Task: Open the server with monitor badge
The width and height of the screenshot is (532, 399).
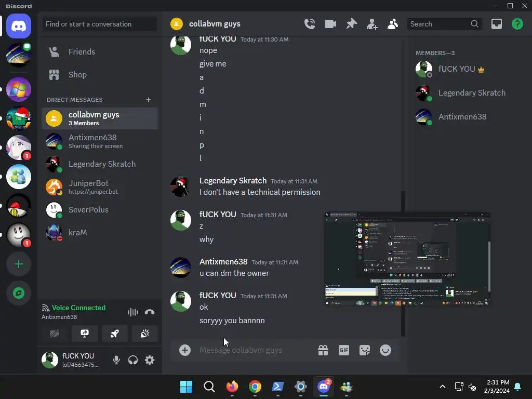Action: [19, 54]
